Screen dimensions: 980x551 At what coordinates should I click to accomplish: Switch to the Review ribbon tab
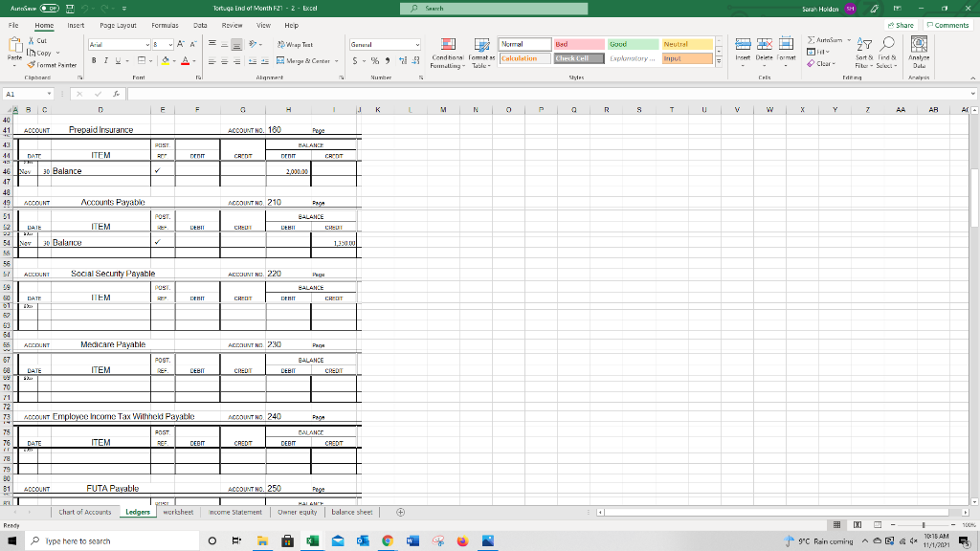pyautogui.click(x=232, y=26)
